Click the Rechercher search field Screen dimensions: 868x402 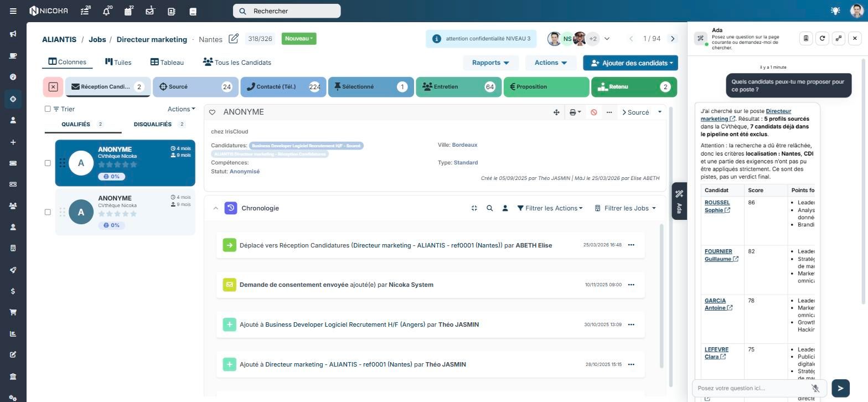pyautogui.click(x=287, y=11)
